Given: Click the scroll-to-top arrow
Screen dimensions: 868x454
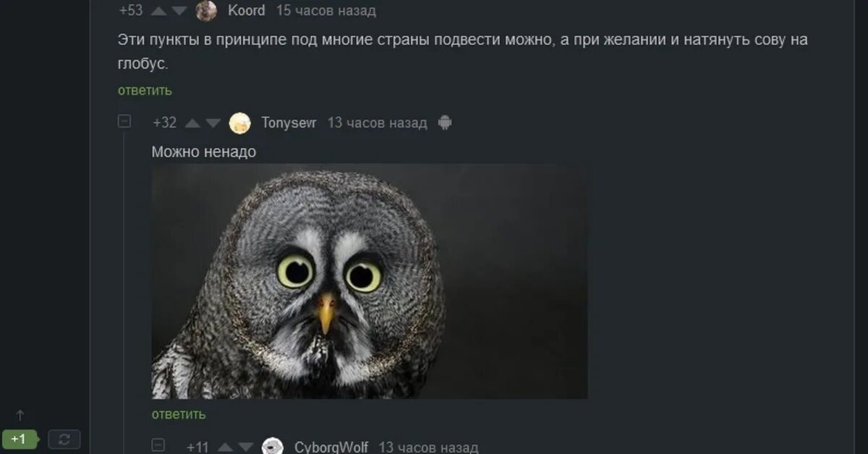Looking at the screenshot, I should (20, 415).
